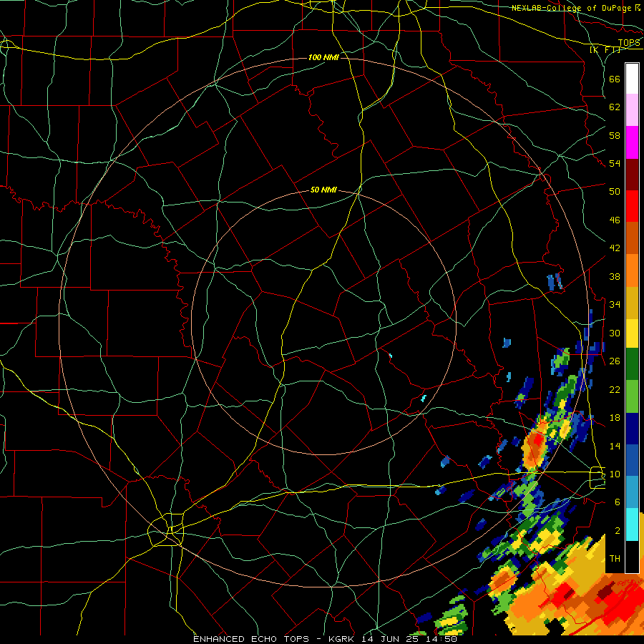This screenshot has width=644, height=644.
Task: Click the "TOPS" legend heading
Action: tap(629, 43)
